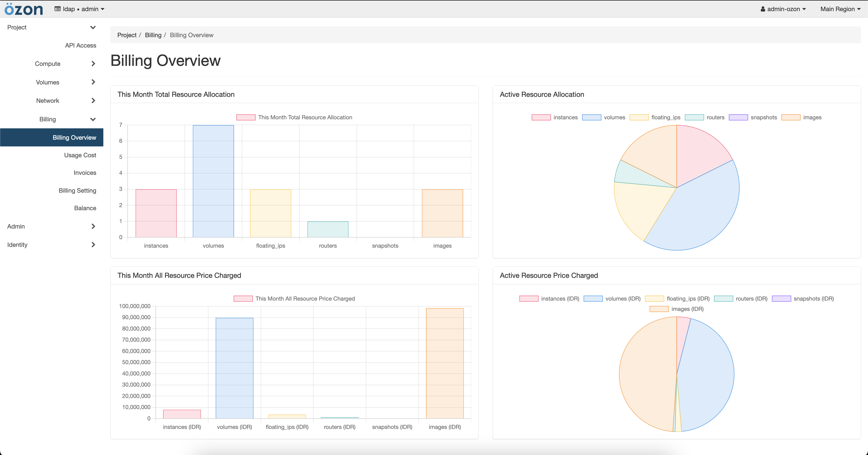Viewport: 868px width, 455px height.
Task: Go to Usage Cost page
Action: coord(80,155)
